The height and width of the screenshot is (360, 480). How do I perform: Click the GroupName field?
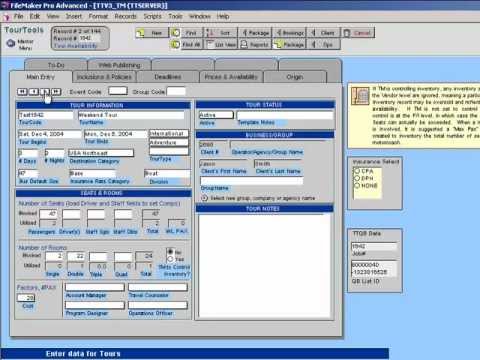[x=252, y=181]
